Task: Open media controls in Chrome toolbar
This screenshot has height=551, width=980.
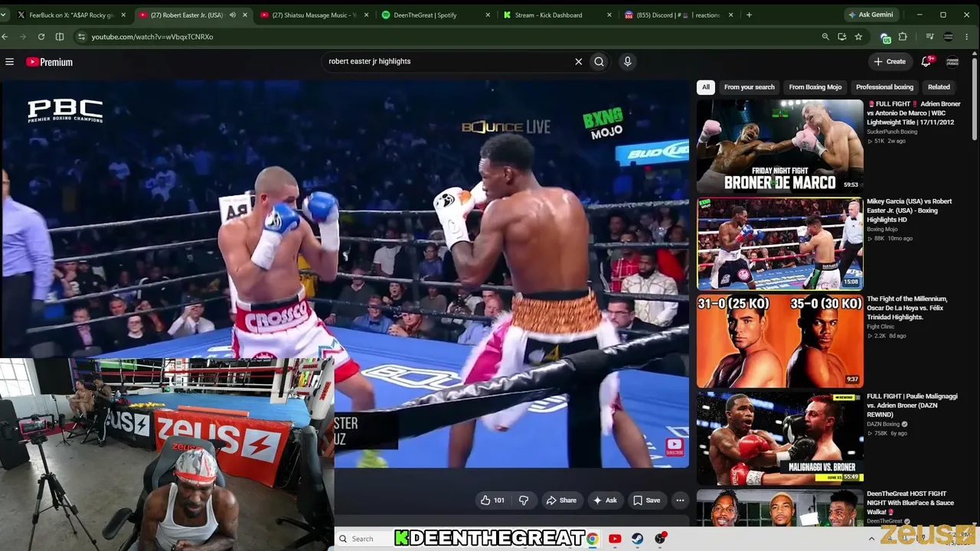Action: [x=929, y=37]
